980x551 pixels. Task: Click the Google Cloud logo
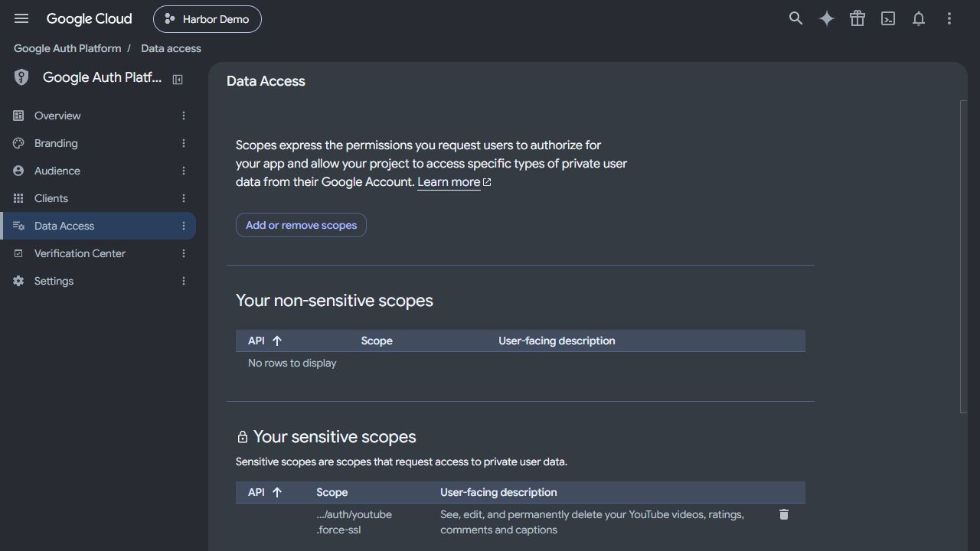(x=89, y=18)
